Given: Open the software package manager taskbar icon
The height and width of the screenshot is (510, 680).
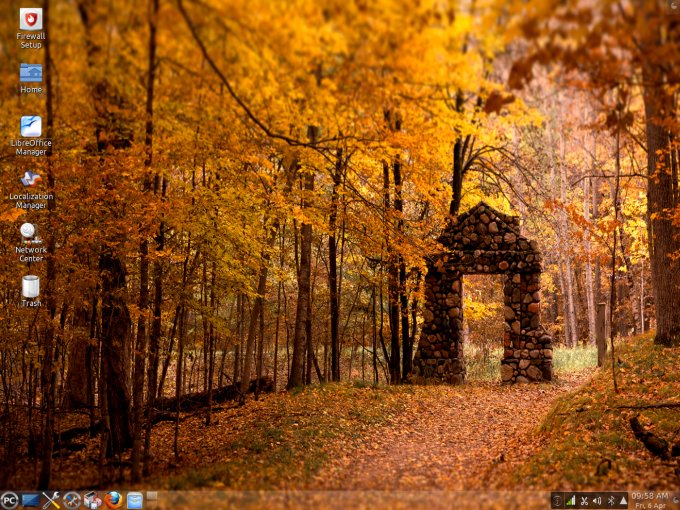Looking at the screenshot, I should click(x=93, y=500).
